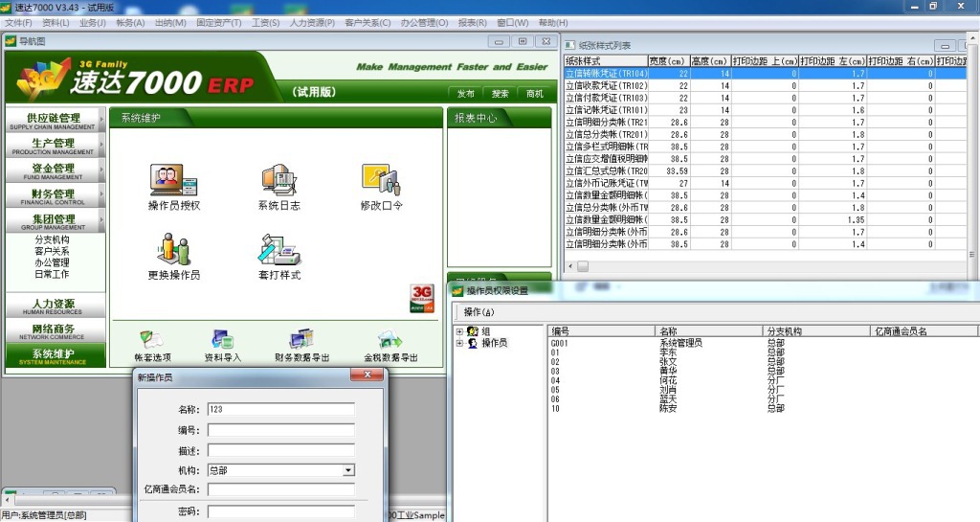
Task: Click the 名称 input field
Action: coord(281,410)
